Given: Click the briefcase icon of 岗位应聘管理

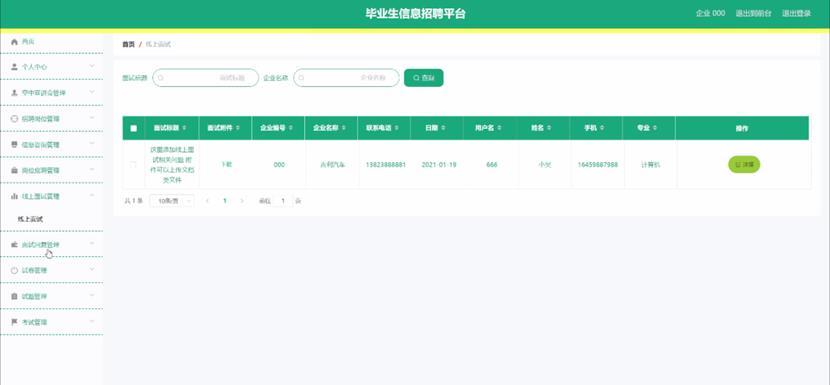Looking at the screenshot, I should coord(14,171).
